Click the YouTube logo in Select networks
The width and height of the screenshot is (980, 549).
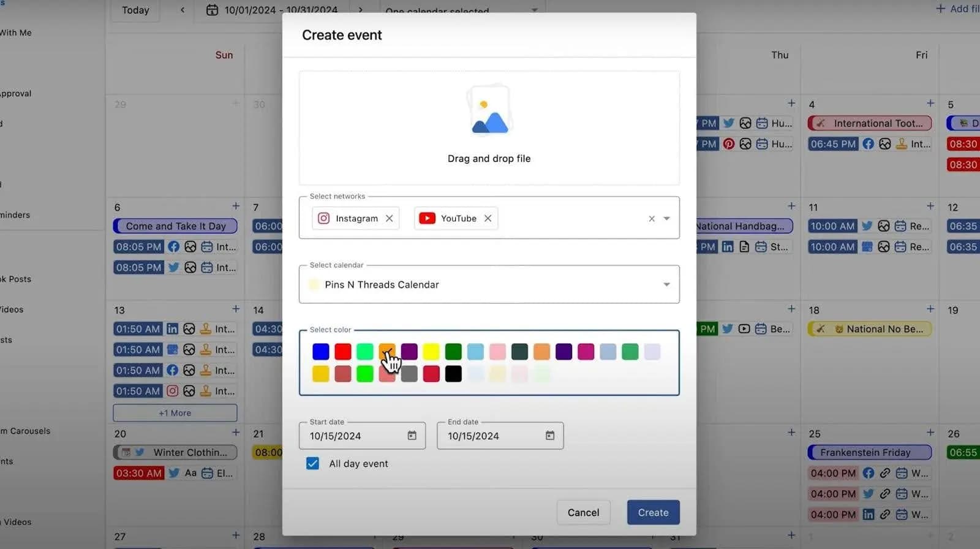click(x=427, y=218)
